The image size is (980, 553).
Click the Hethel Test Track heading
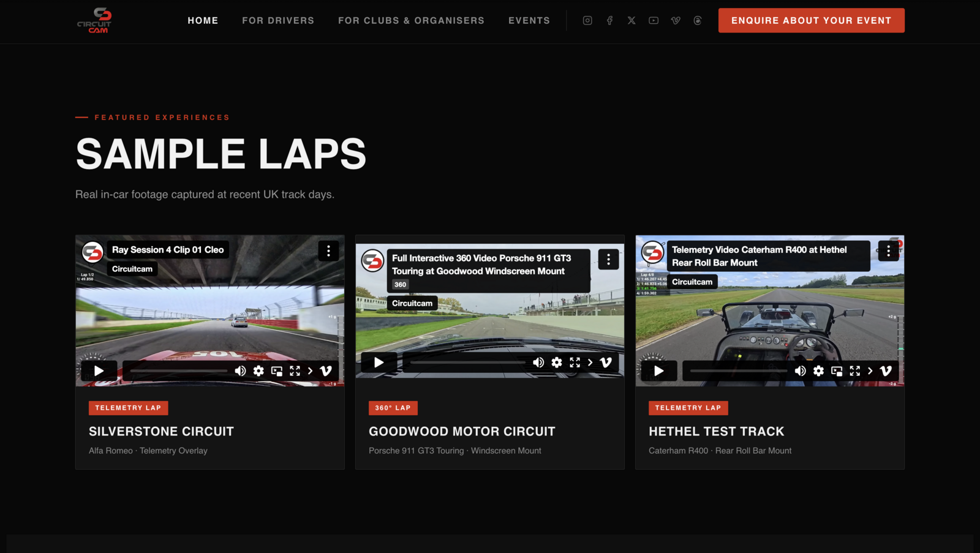tap(716, 432)
